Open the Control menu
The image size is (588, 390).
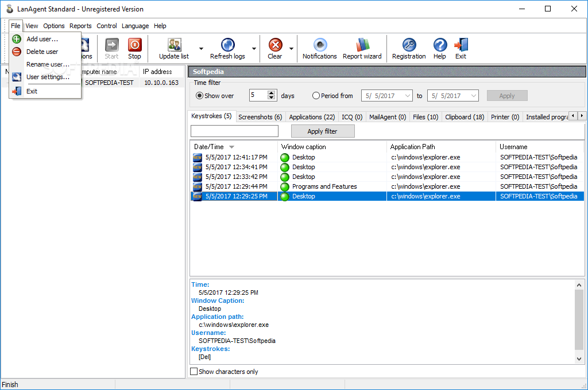[x=106, y=26]
